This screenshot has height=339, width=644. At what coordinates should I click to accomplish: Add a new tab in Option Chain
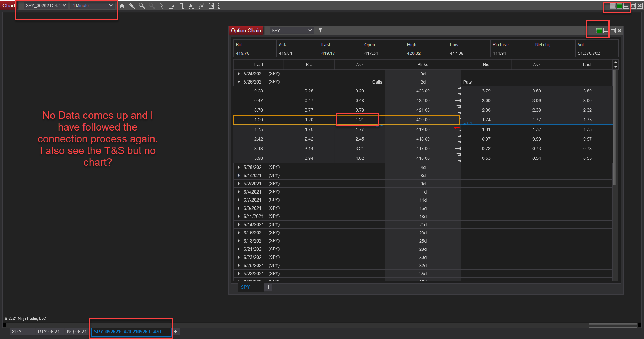268,287
